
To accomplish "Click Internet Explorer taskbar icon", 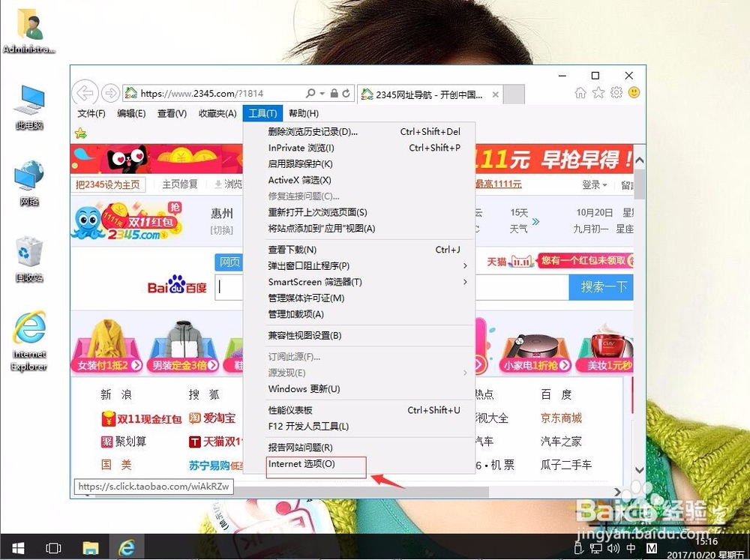I will 126,547.
